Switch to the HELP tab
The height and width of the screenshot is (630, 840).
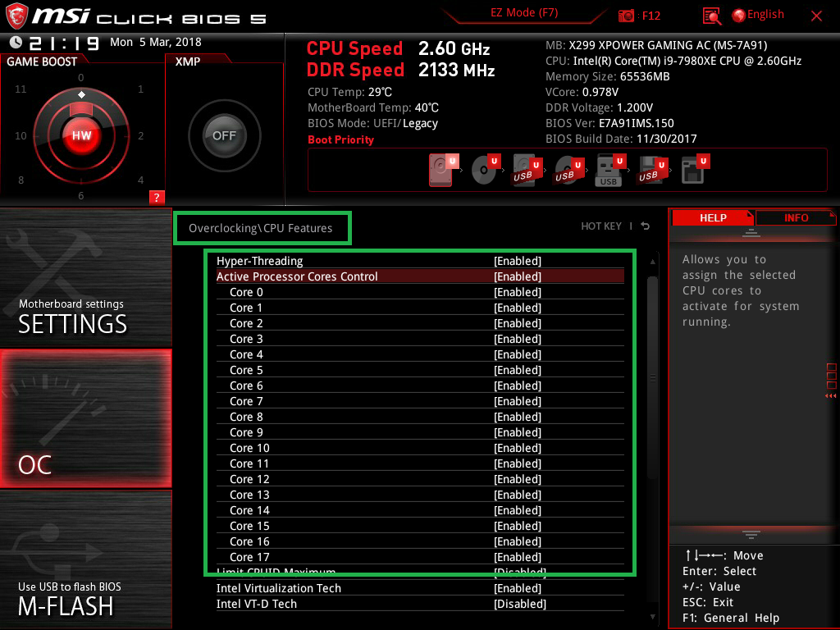(713, 218)
